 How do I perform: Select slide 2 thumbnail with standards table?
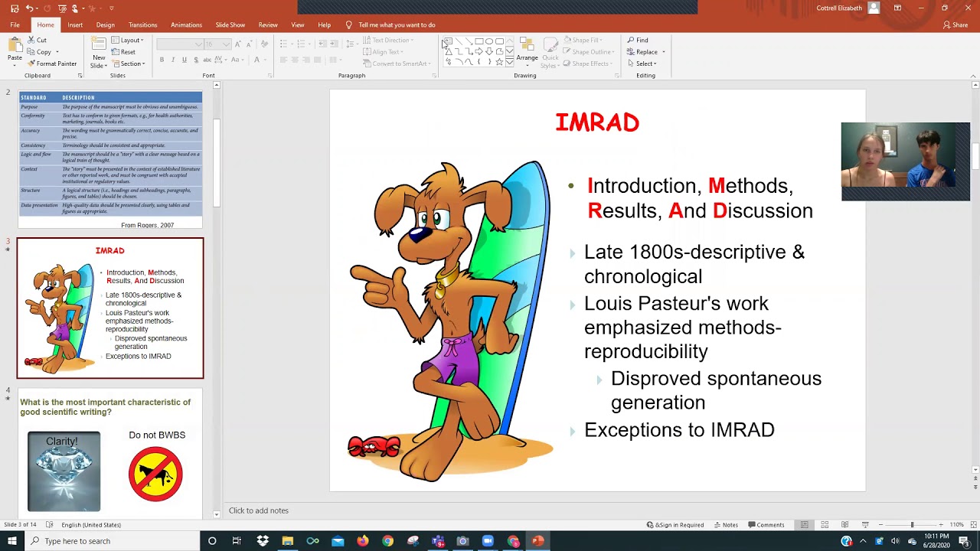point(110,159)
